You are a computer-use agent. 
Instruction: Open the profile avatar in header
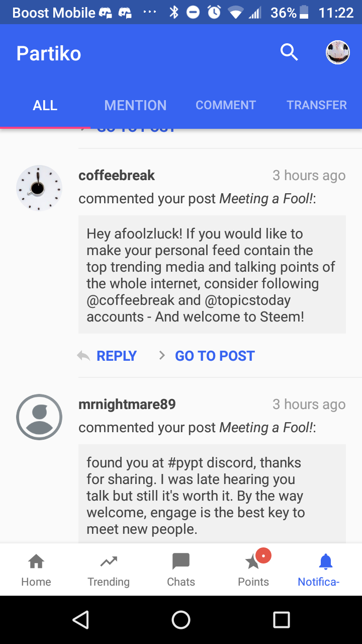tap(338, 52)
